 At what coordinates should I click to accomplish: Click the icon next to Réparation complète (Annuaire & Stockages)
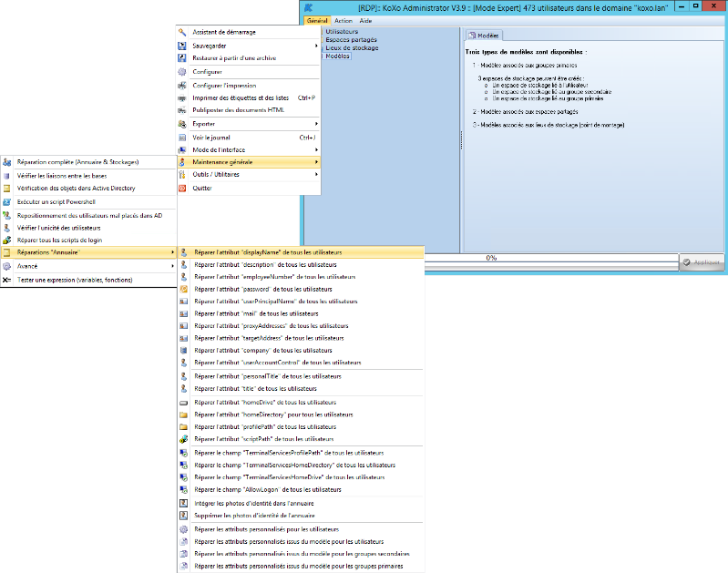tap(6, 162)
